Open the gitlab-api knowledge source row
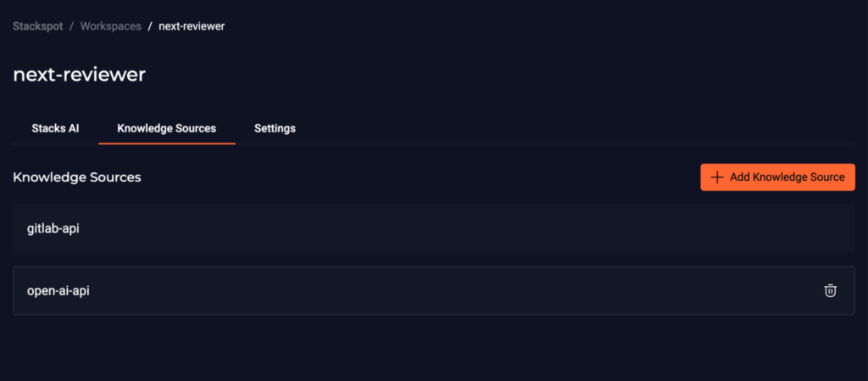 433,228
